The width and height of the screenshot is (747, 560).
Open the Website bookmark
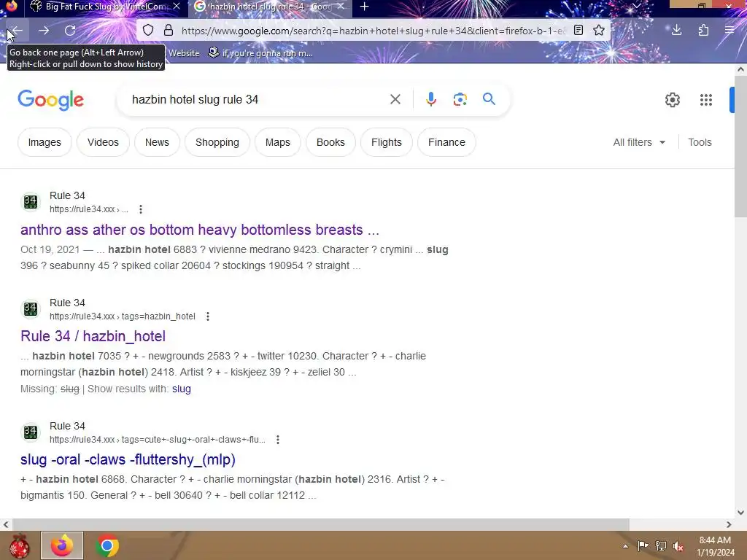(184, 52)
